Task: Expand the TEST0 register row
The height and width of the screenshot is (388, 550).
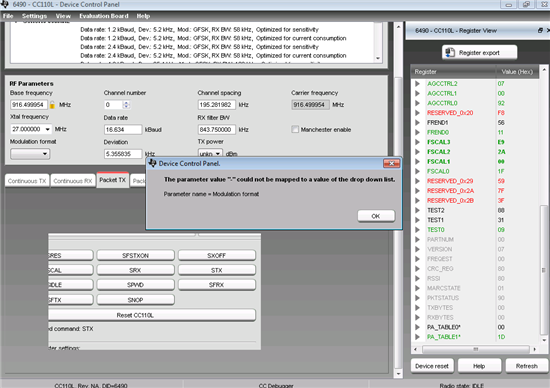Action: pos(417,230)
